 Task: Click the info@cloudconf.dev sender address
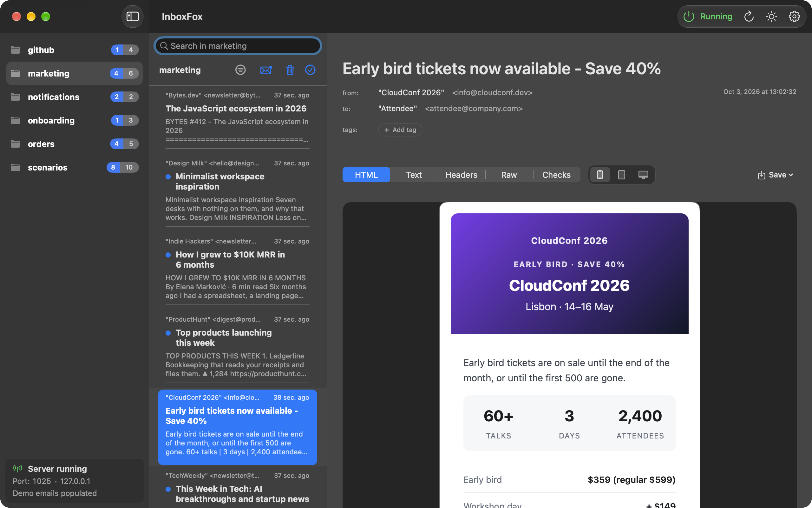pyautogui.click(x=492, y=92)
